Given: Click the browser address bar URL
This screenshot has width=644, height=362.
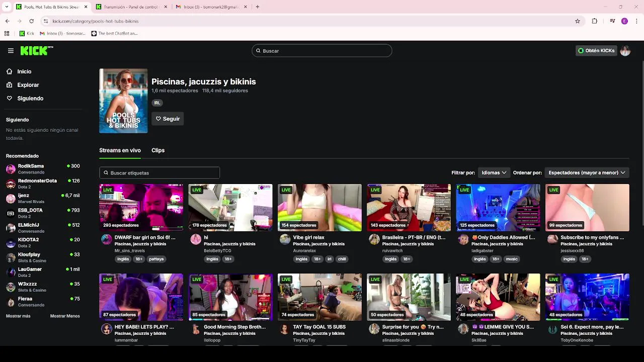Looking at the screenshot, I should 96,21.
